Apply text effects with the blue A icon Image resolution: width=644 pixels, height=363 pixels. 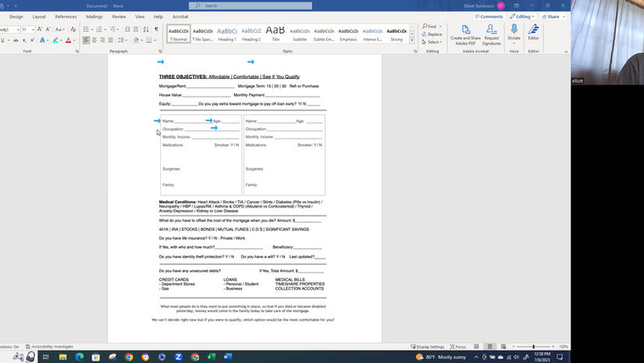42,40
